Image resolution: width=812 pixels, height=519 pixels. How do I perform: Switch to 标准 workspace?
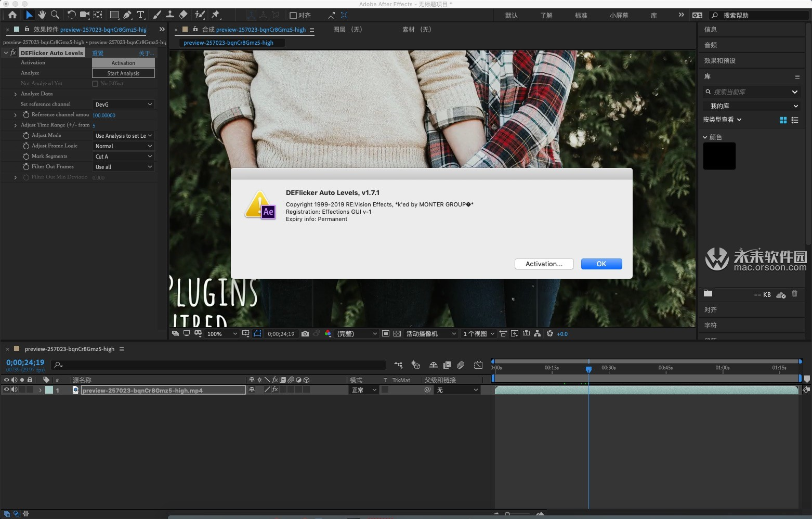581,16
